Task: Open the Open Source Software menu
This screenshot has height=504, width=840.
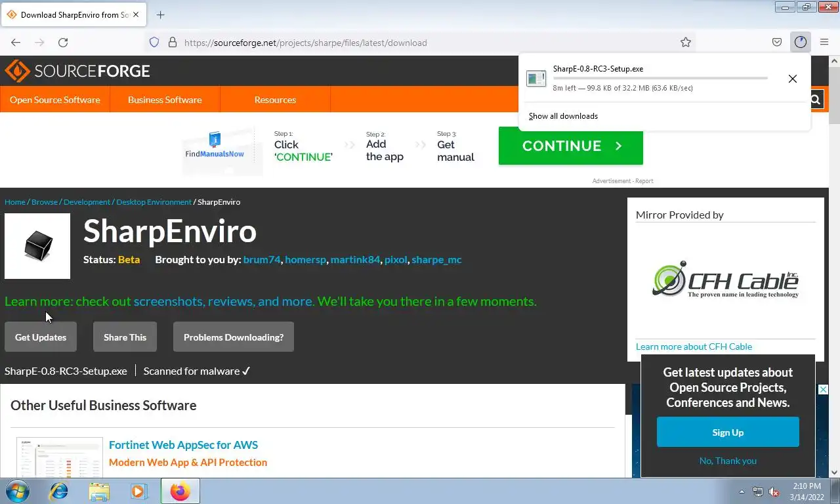Action: click(x=55, y=100)
